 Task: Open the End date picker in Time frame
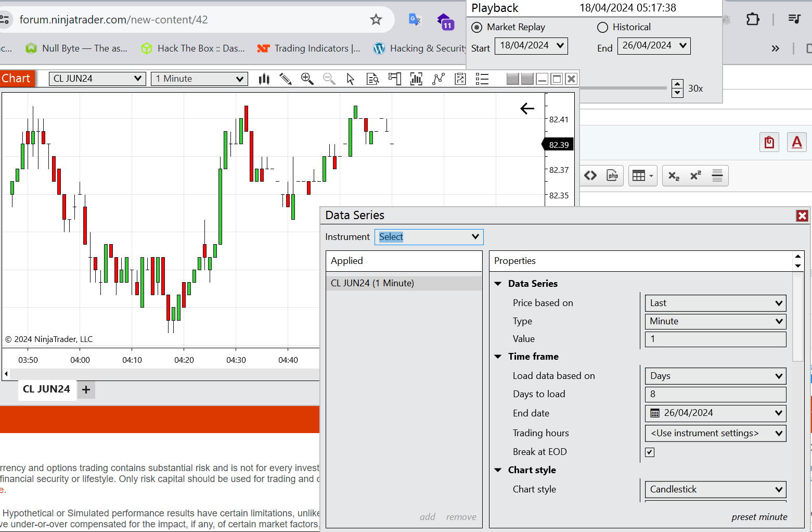tap(715, 413)
